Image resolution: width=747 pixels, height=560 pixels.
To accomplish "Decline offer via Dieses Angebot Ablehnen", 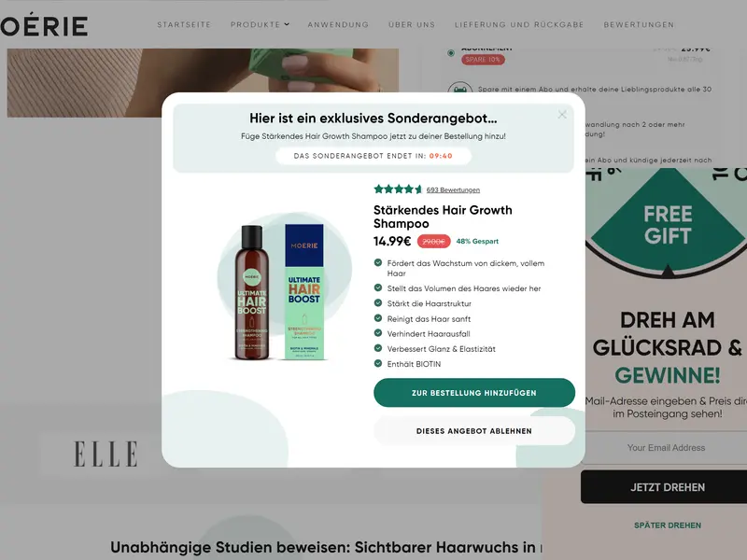I will pos(474,431).
